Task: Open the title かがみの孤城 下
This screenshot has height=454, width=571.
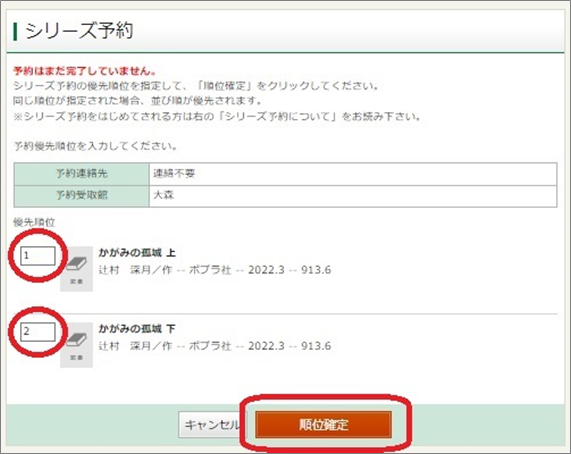Action: 137,329
